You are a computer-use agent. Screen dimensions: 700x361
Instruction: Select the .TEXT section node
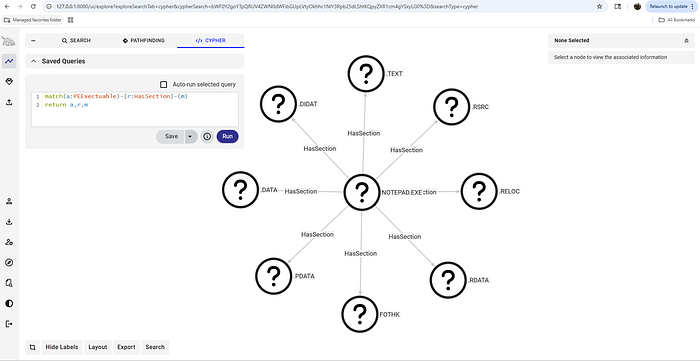tap(366, 74)
